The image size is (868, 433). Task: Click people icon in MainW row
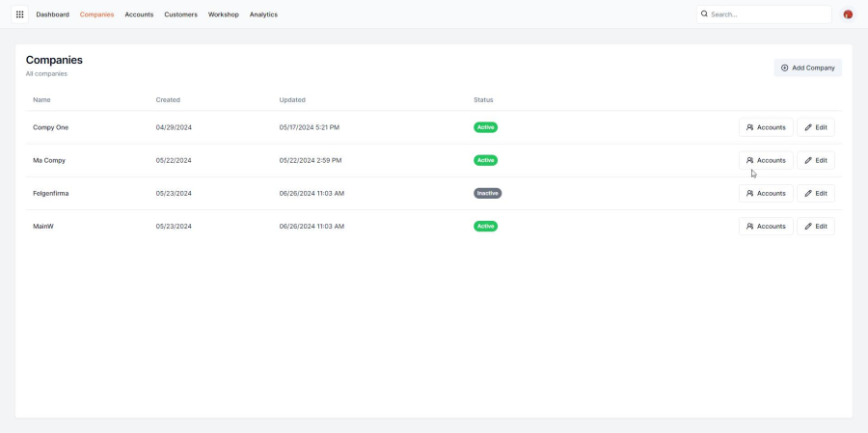point(750,226)
